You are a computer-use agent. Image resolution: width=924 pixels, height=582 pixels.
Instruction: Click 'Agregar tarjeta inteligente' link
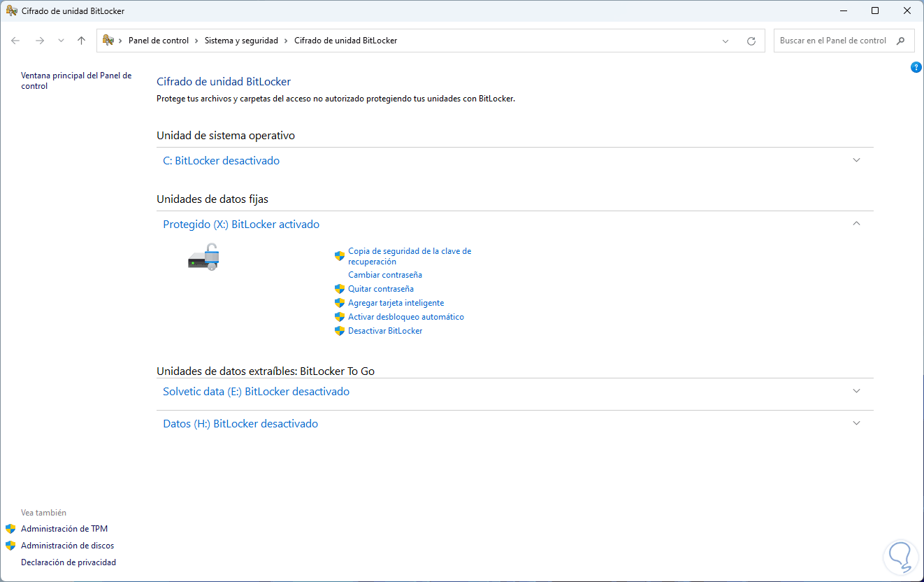(x=396, y=303)
